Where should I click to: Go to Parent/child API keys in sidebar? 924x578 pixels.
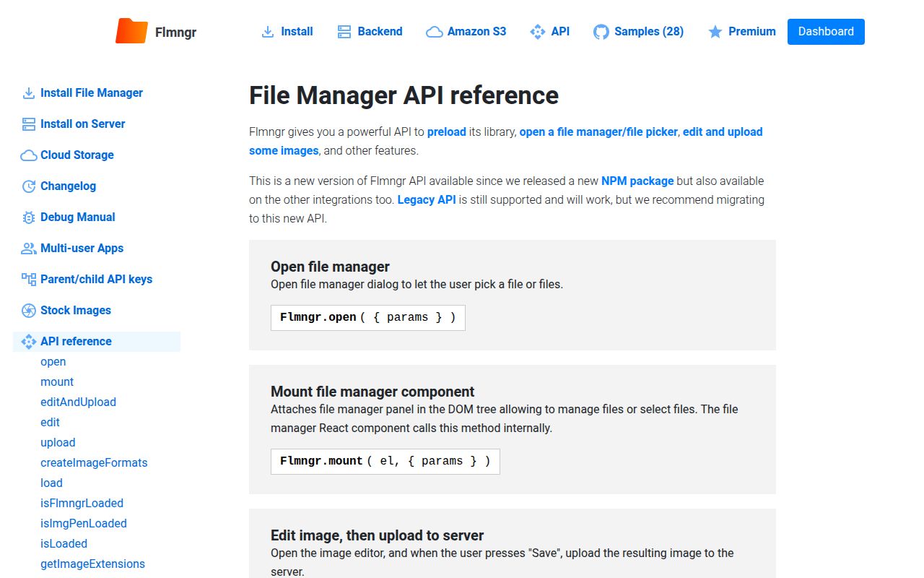click(97, 280)
